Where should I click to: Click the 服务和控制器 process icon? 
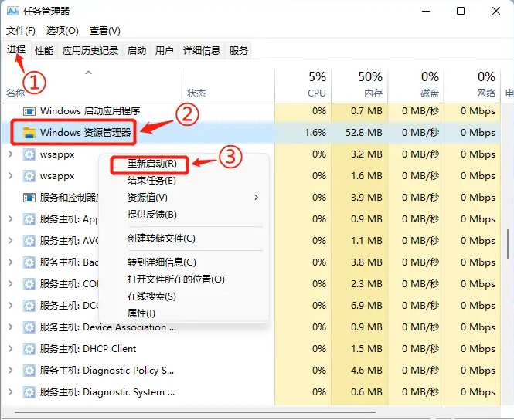(x=29, y=198)
